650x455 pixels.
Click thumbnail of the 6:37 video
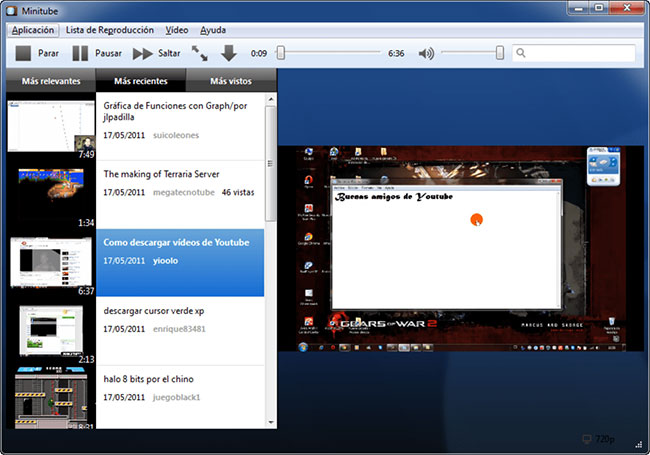[x=51, y=262]
